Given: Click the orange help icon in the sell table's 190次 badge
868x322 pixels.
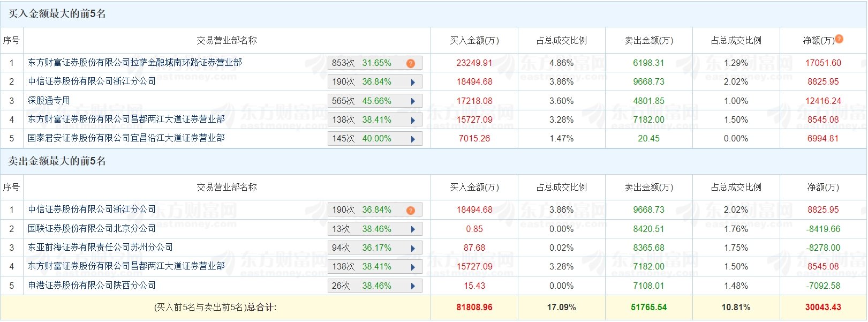Looking at the screenshot, I should (x=411, y=210).
